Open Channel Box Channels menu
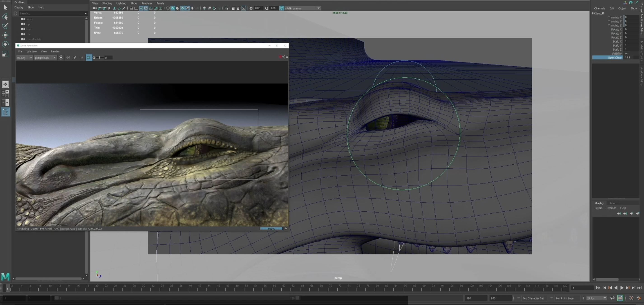 pyautogui.click(x=600, y=8)
